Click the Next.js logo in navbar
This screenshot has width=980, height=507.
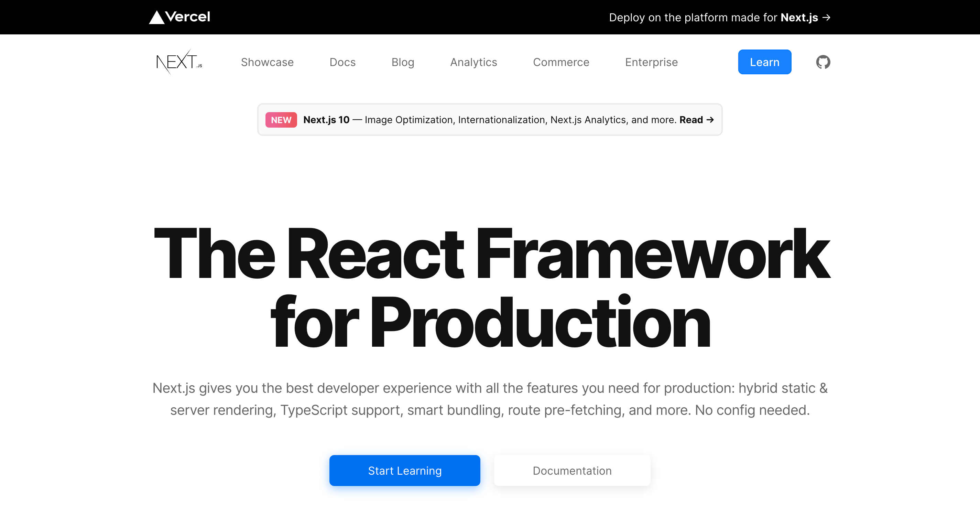(x=179, y=62)
